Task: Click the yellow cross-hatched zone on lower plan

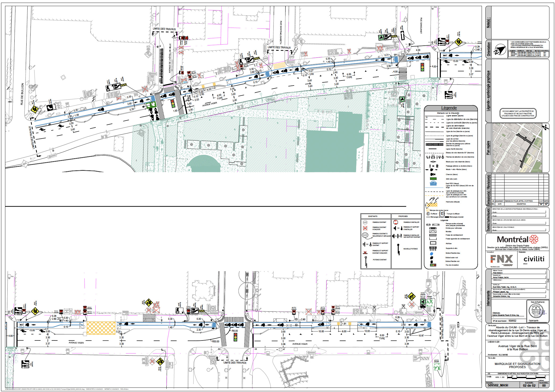Action: [101, 328]
